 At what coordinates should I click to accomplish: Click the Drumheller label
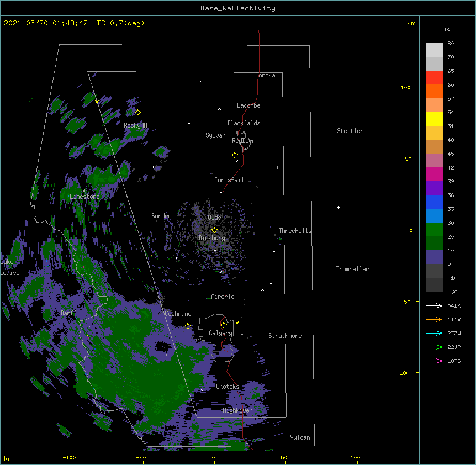coord(352,269)
